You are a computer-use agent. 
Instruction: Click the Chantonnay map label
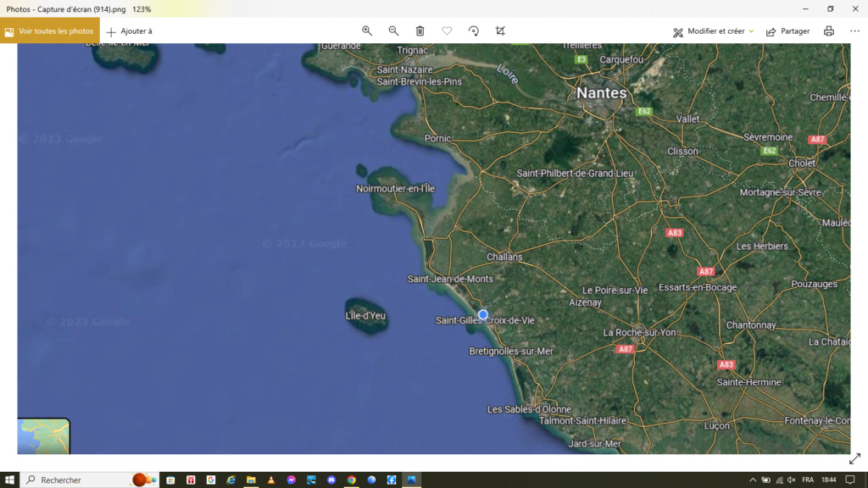click(751, 325)
